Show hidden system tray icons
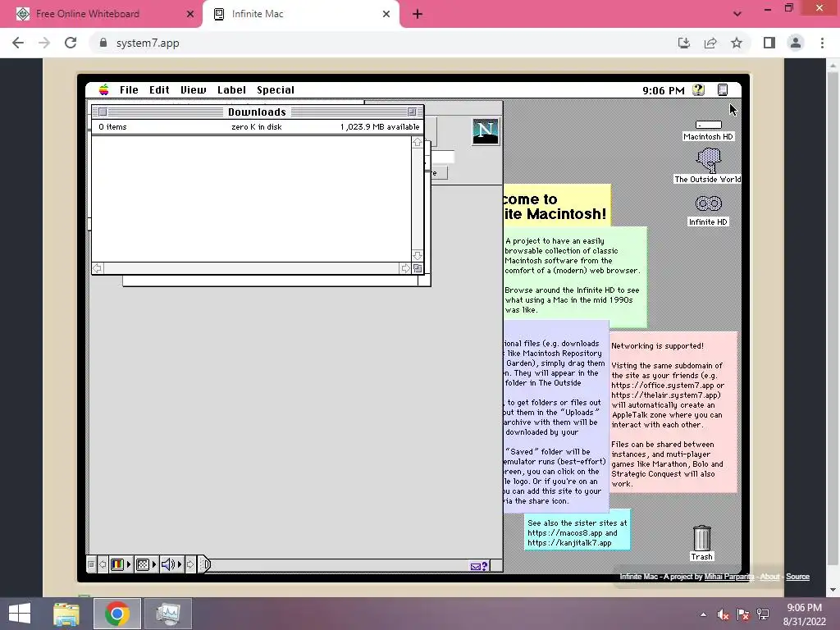Screen dimensions: 840x630 point(703,614)
